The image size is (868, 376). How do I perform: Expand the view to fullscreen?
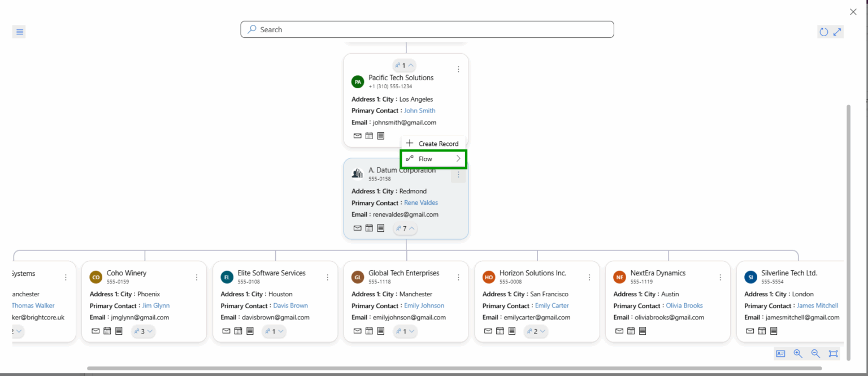[x=837, y=32]
